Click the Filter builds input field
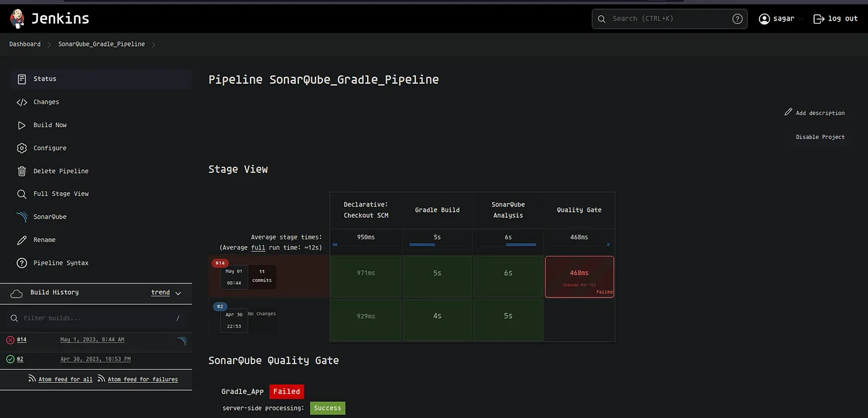 96,318
